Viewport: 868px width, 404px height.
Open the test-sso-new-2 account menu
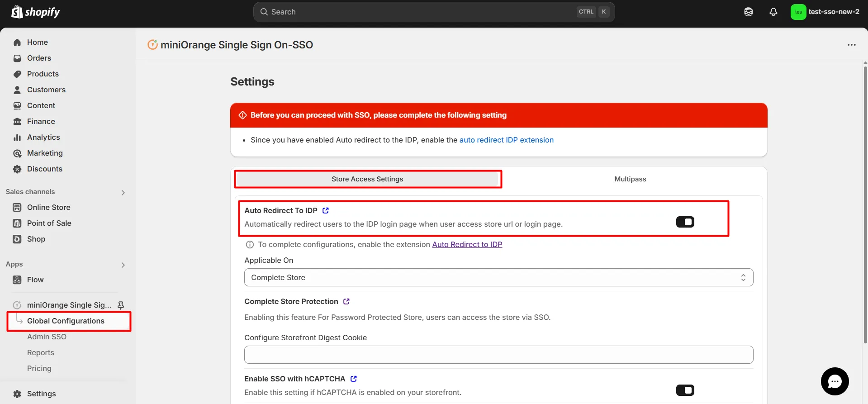pyautogui.click(x=825, y=12)
